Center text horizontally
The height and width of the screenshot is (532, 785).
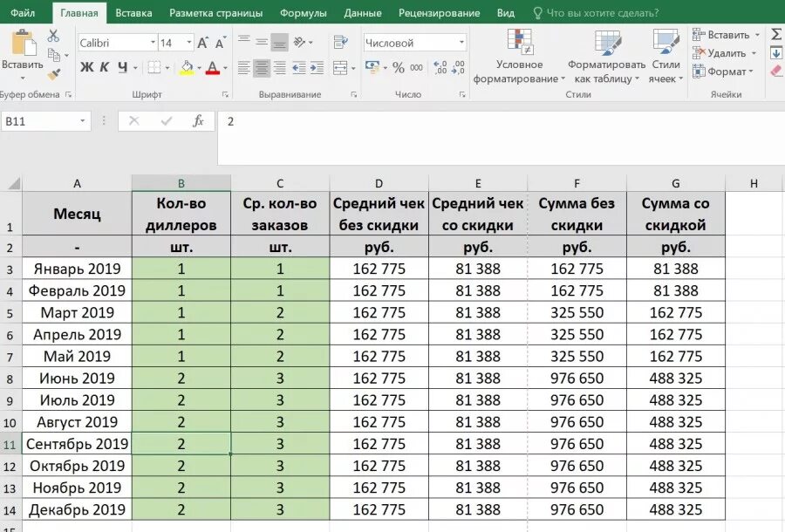pyautogui.click(x=262, y=67)
